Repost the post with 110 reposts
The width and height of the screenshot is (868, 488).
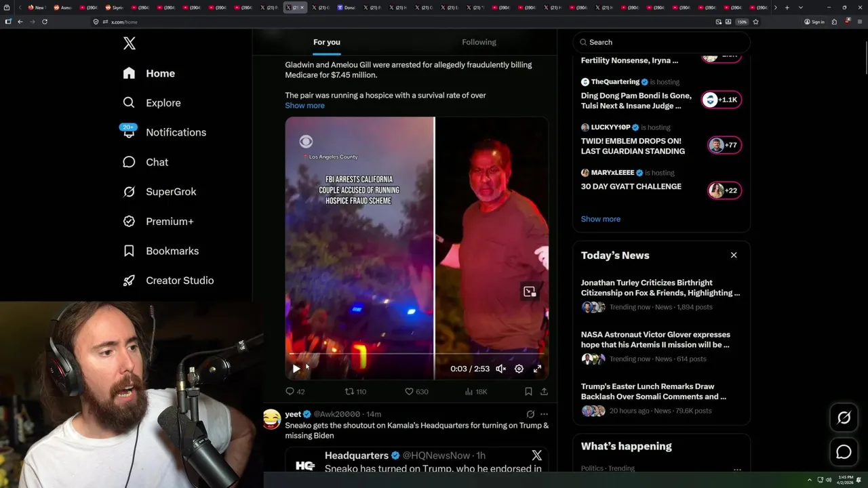(x=355, y=391)
